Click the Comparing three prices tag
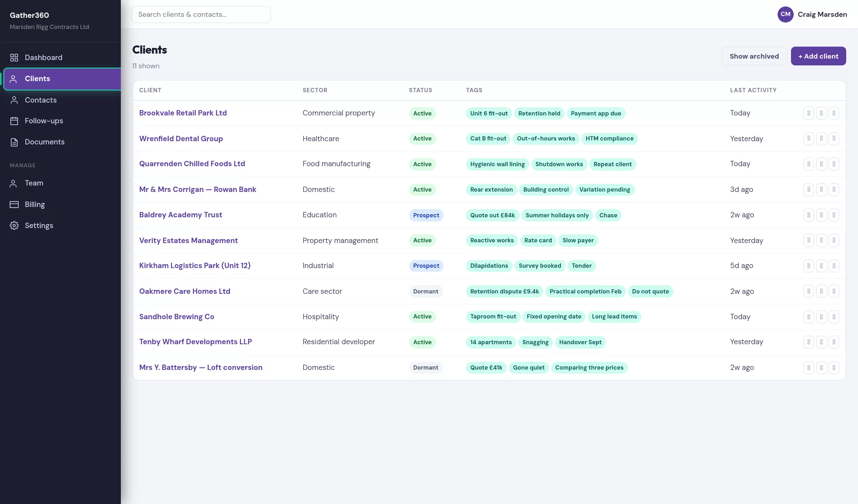Screen dimensions: 858x504 [589, 367]
